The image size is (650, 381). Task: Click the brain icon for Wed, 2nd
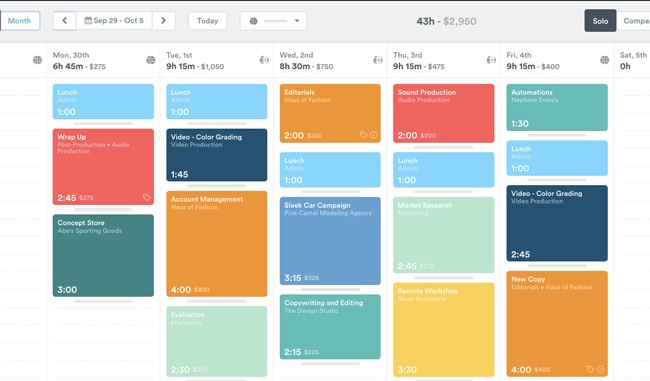(x=378, y=60)
